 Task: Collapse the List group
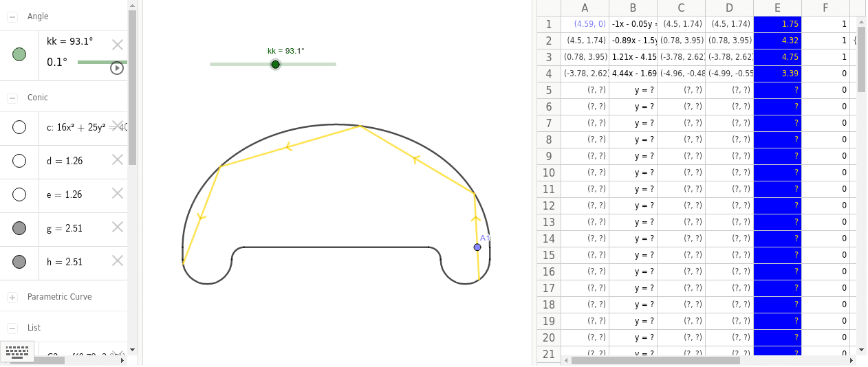(x=12, y=328)
